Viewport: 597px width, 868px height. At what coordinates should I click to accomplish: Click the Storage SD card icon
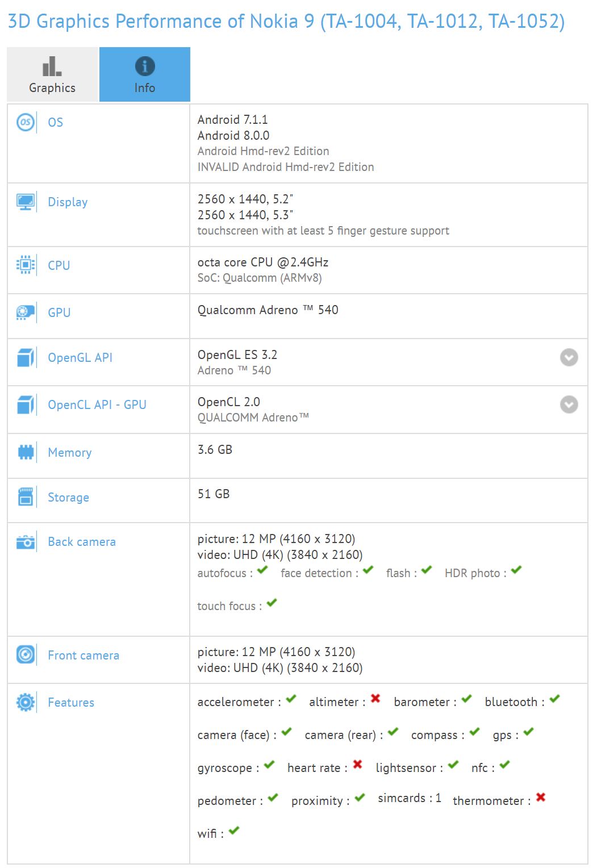26,497
